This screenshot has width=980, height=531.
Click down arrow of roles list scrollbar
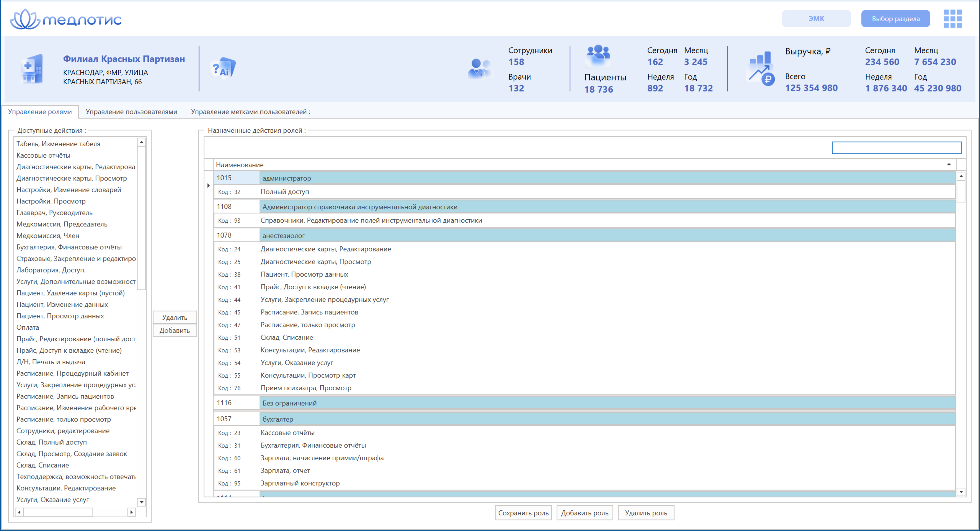[961, 492]
